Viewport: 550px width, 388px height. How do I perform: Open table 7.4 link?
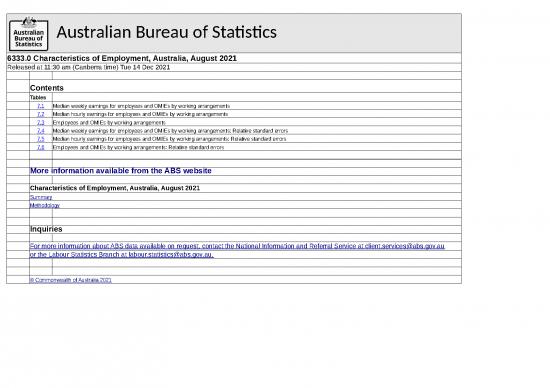41,131
